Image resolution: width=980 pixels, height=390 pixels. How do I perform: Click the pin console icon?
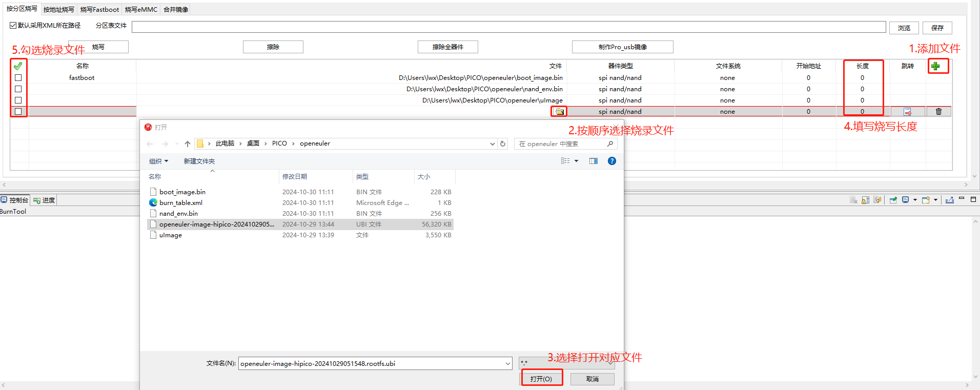[893, 200]
